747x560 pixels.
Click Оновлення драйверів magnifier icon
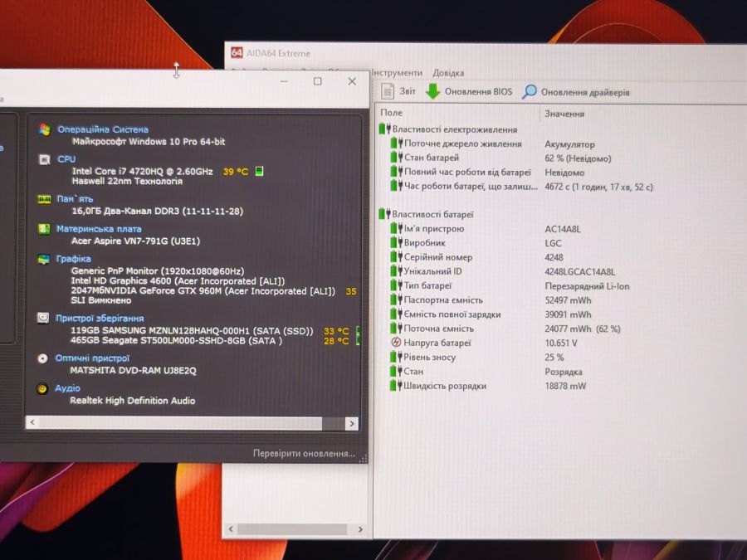[x=529, y=92]
